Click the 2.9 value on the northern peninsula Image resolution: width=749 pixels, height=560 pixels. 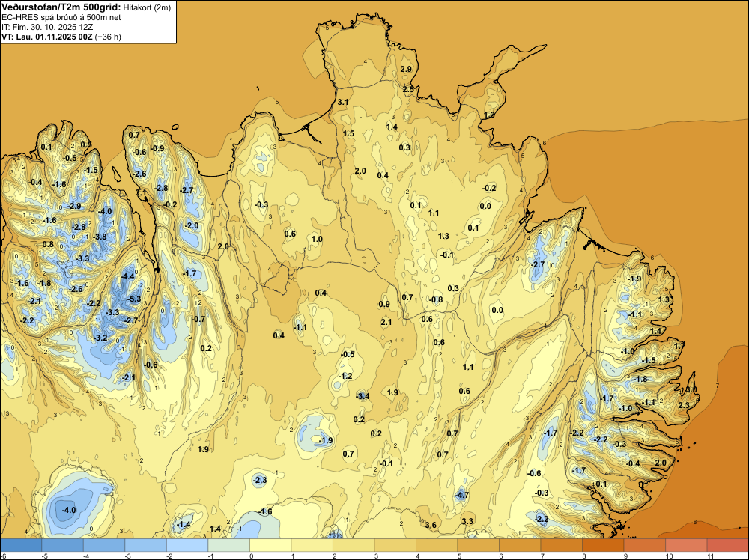[406, 69]
